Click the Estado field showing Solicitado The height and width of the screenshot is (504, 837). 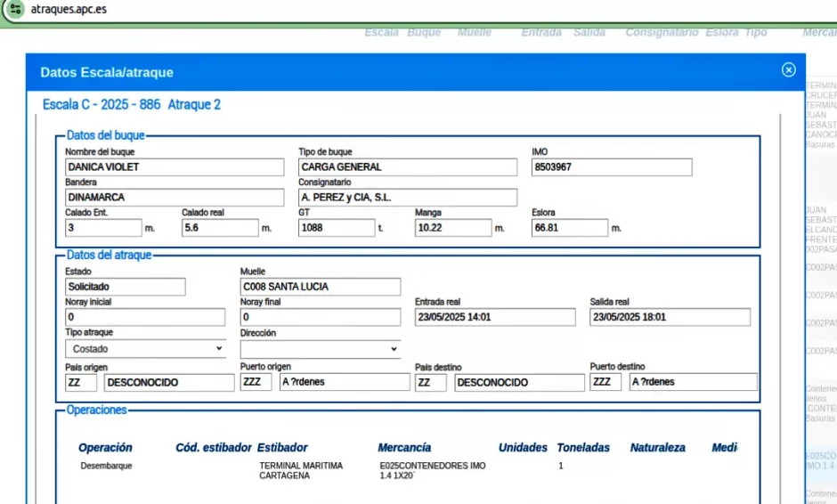coord(126,287)
